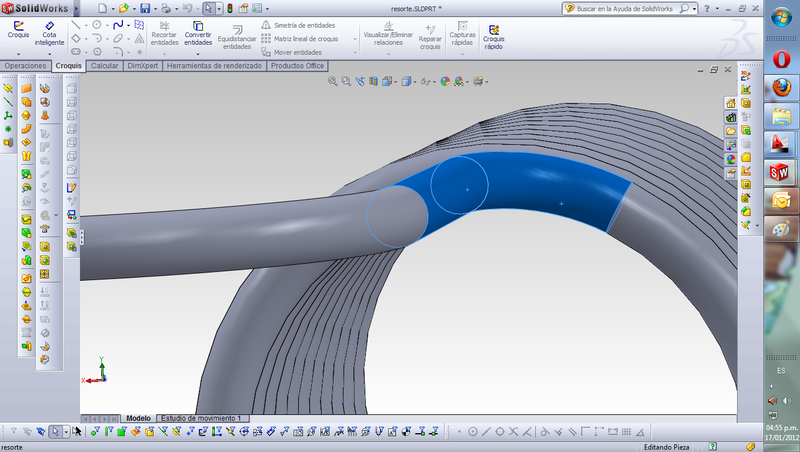Open the New document dropdown arrow
This screenshot has height=452, width=800.
(113, 9)
